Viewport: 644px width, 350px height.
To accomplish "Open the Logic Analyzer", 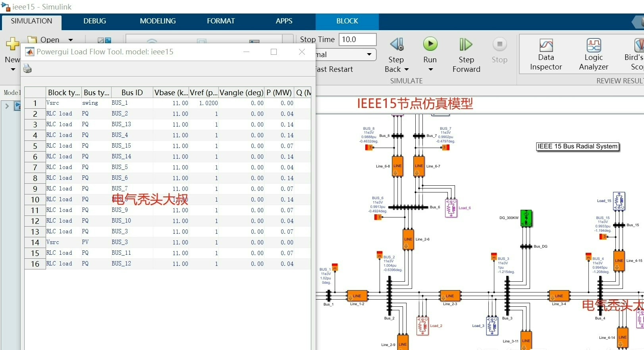I will click(x=594, y=55).
